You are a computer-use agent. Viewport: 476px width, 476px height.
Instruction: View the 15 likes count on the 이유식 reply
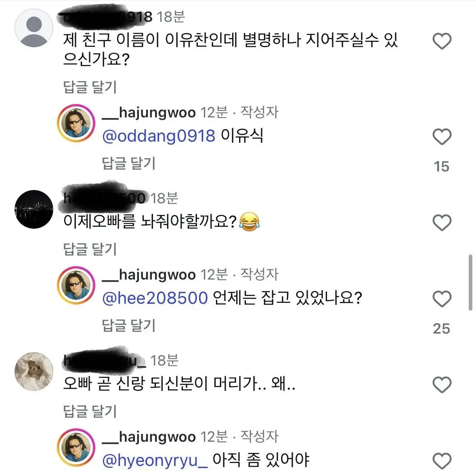pos(441,167)
